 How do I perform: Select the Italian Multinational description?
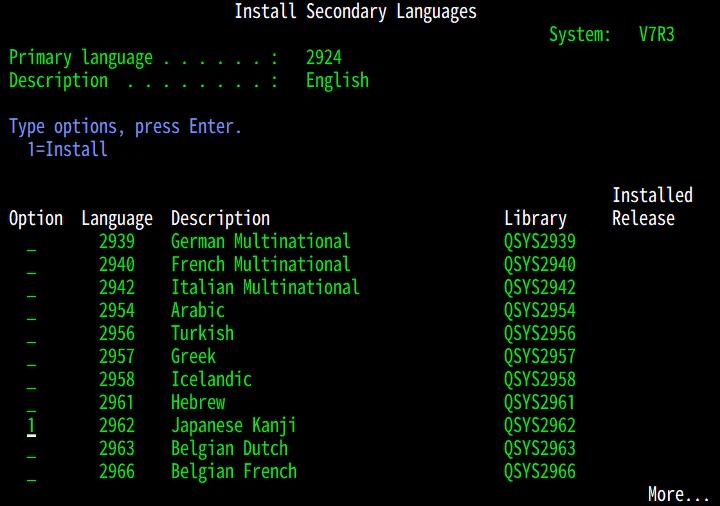point(265,287)
